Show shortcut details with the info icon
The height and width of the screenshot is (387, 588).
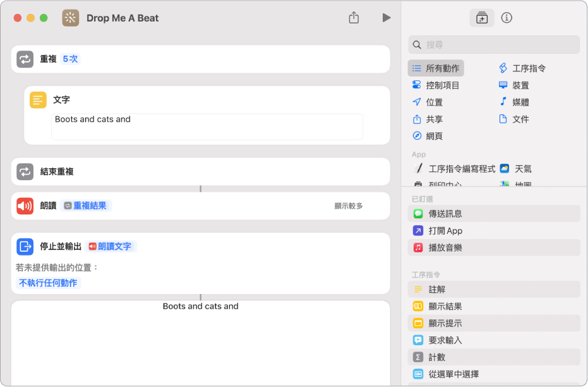[507, 18]
